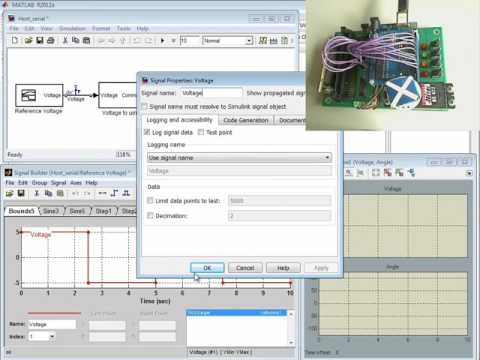This screenshot has height=360, width=480.
Task: Open the Tools menu in Simulink
Action: [x=123, y=28]
